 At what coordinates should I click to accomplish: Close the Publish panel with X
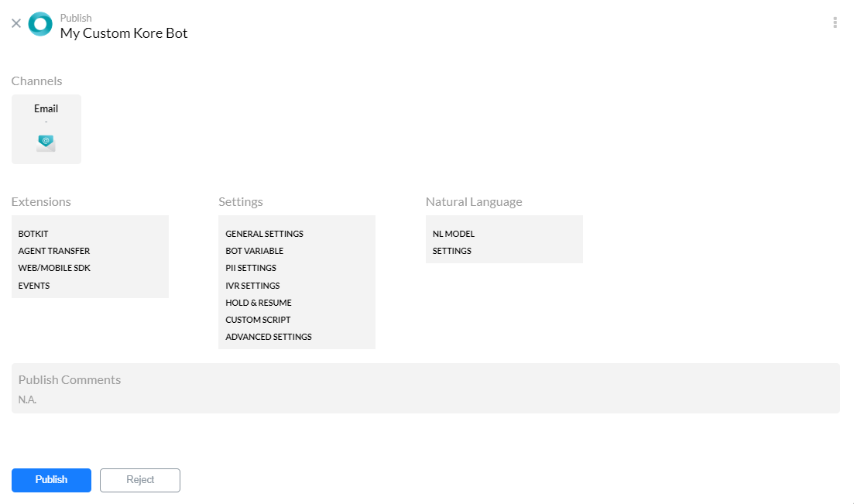[16, 23]
